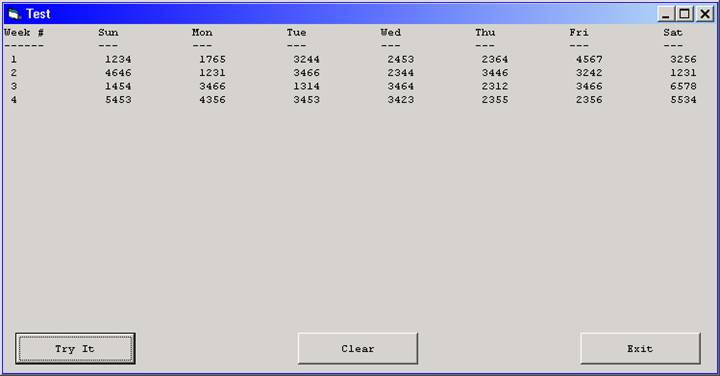720x376 pixels.
Task: Click the value 2312 under Thu
Action: tap(495, 86)
